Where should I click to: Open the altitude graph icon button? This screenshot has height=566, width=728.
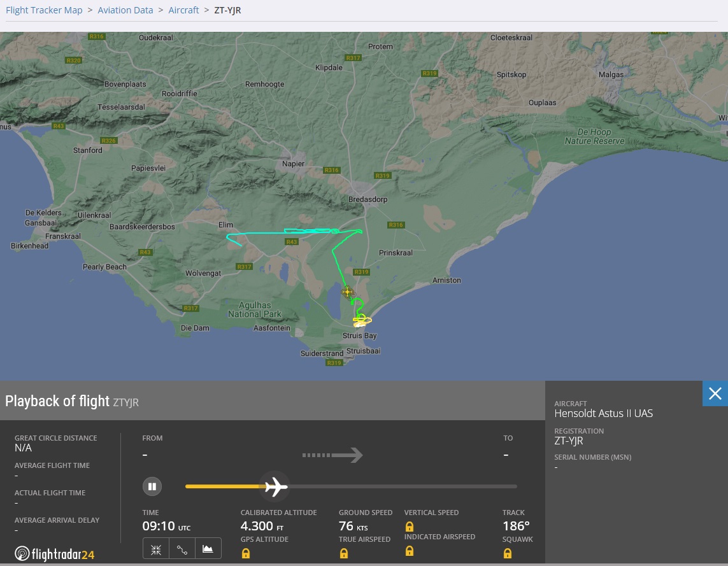click(208, 549)
